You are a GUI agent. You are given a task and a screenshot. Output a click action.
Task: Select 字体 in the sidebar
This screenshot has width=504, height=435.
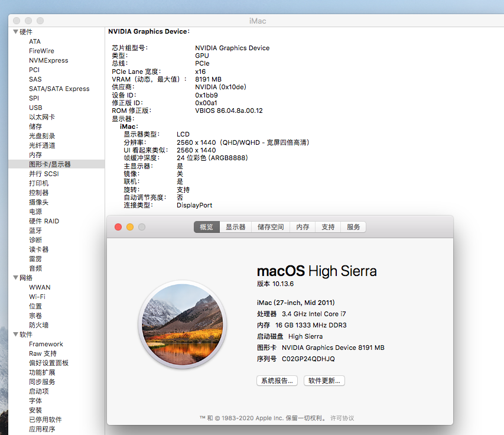[x=35, y=401]
